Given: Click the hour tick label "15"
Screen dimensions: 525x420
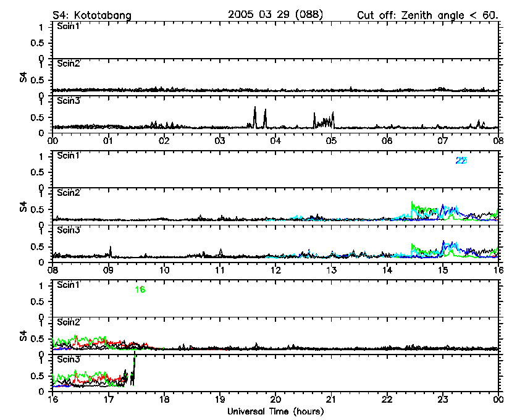Looking at the screenshot, I should point(443,271).
